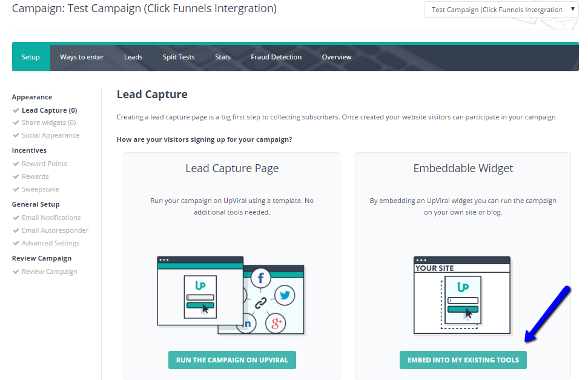Image resolution: width=588 pixels, height=380 pixels.
Task: Open the Leads tab
Action: [x=133, y=57]
